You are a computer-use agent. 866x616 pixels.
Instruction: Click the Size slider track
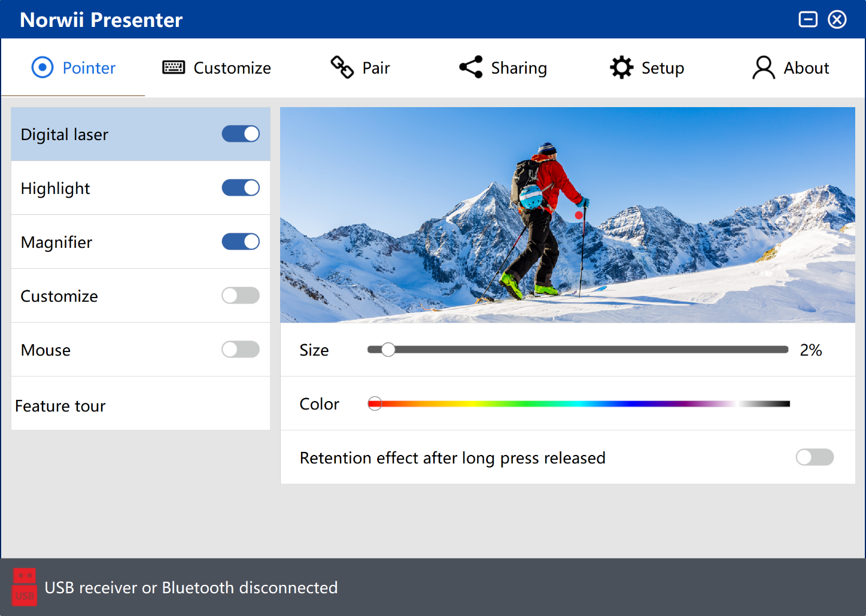[x=587, y=350]
